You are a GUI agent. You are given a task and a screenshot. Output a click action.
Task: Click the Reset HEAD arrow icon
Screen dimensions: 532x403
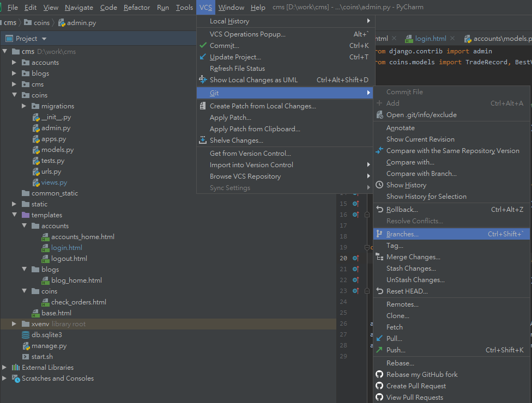(x=380, y=291)
